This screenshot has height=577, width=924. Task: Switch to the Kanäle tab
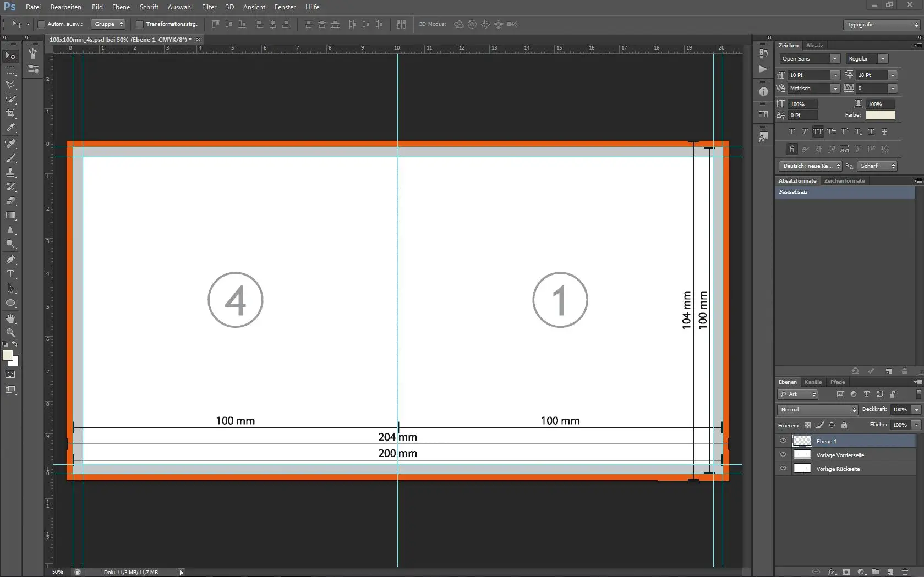pyautogui.click(x=813, y=382)
